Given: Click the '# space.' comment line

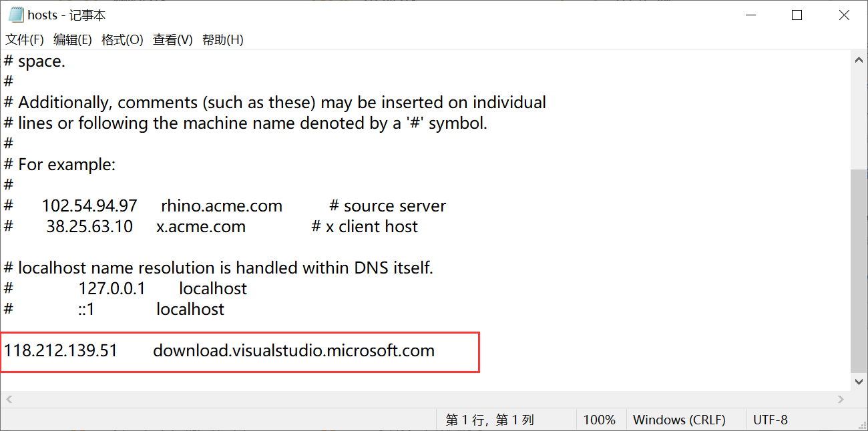Looking at the screenshot, I should [x=35, y=61].
